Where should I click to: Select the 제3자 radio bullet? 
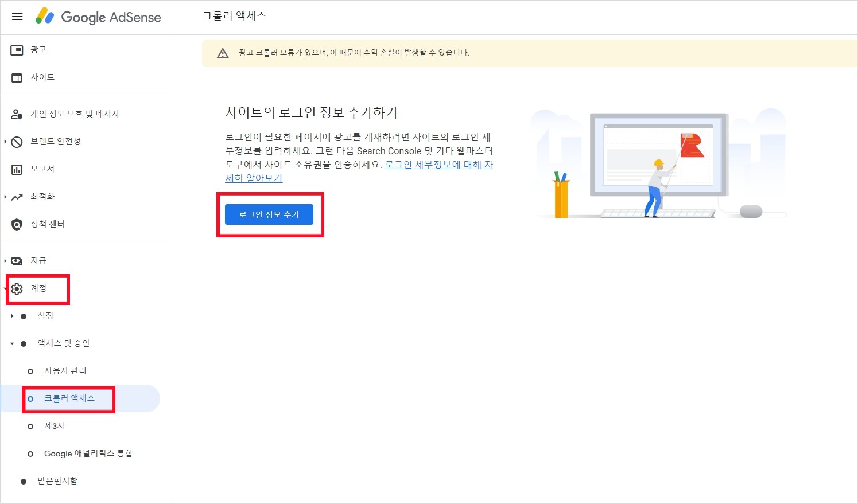tap(30, 426)
